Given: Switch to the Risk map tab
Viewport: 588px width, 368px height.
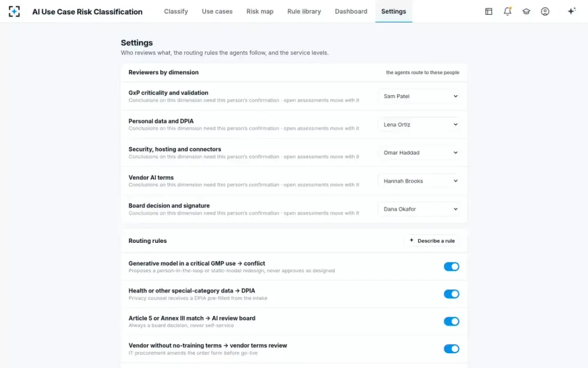Looking at the screenshot, I should pos(260,11).
